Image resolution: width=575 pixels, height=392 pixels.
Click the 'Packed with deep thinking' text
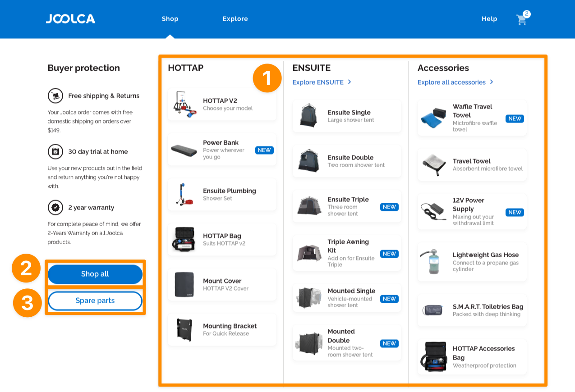point(487,314)
